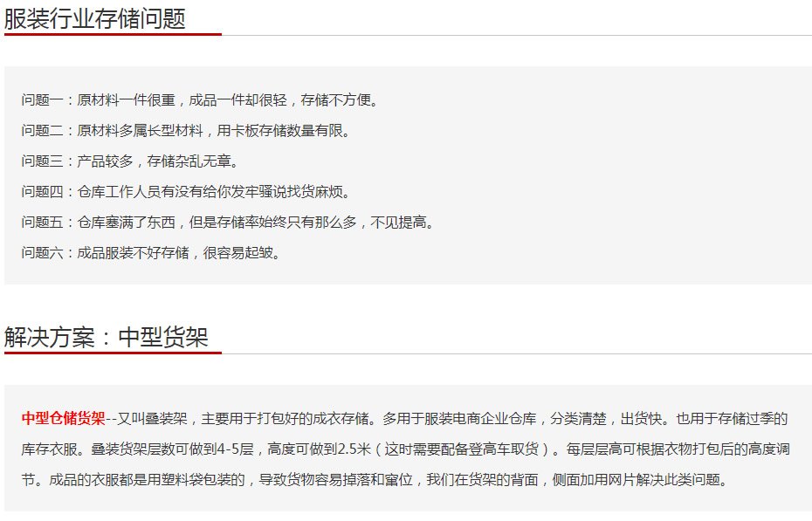
Task: Select the line starting with 问题一
Action: [201, 99]
